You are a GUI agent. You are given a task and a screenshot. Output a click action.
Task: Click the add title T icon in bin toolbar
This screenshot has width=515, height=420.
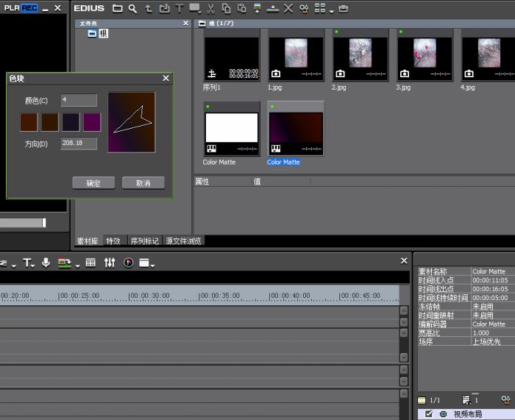179,9
